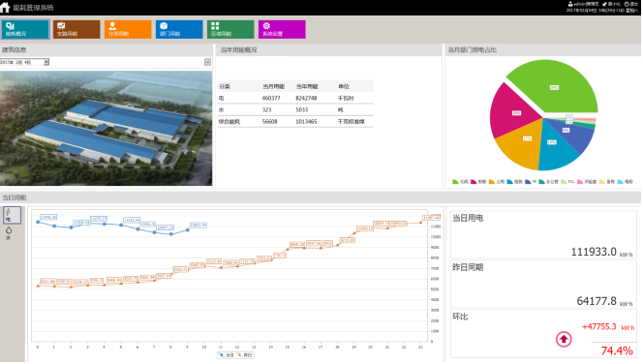
Task: Open the date picker dropdown arrow
Action: point(46,62)
